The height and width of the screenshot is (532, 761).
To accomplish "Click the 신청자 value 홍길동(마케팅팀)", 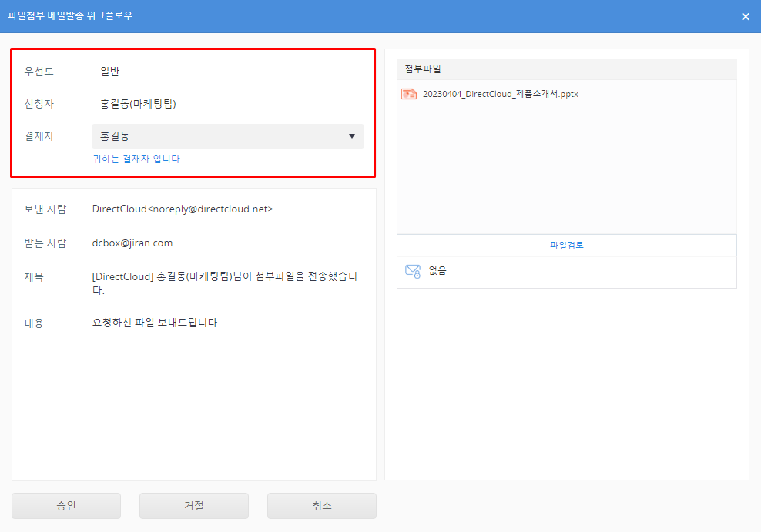I will pos(138,103).
